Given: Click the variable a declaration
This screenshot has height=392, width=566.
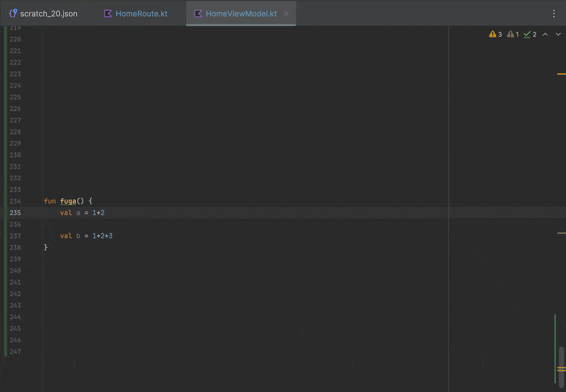Looking at the screenshot, I should click(x=78, y=213).
